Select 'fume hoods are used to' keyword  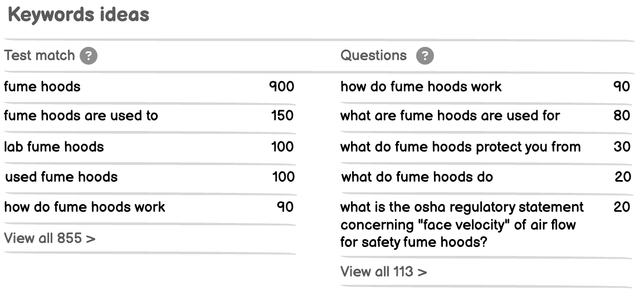(x=81, y=115)
